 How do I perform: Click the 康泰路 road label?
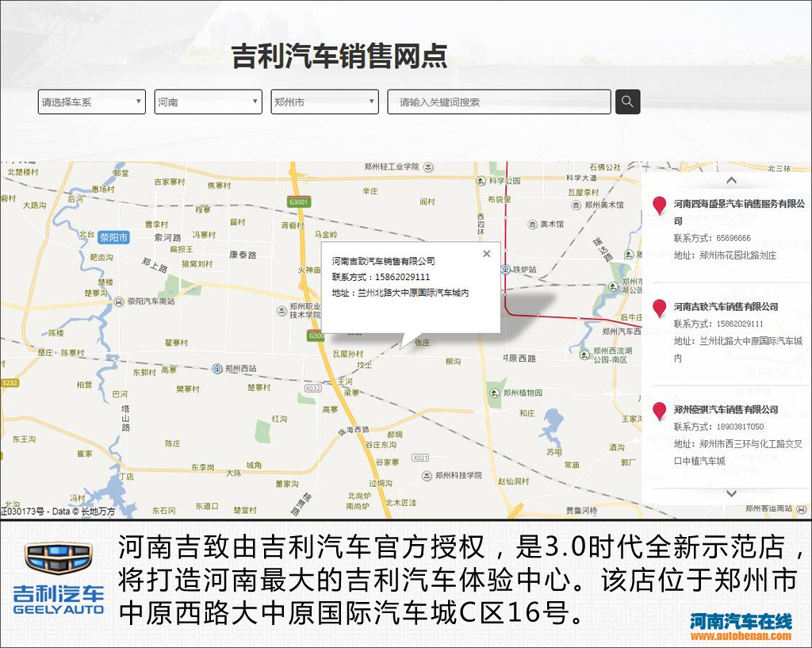(243, 255)
